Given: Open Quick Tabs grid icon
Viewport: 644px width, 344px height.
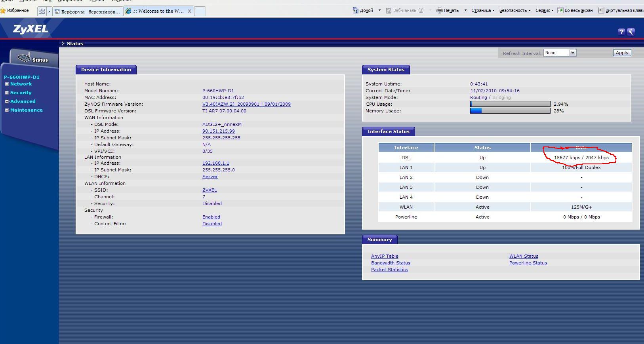Looking at the screenshot, I should (x=42, y=11).
